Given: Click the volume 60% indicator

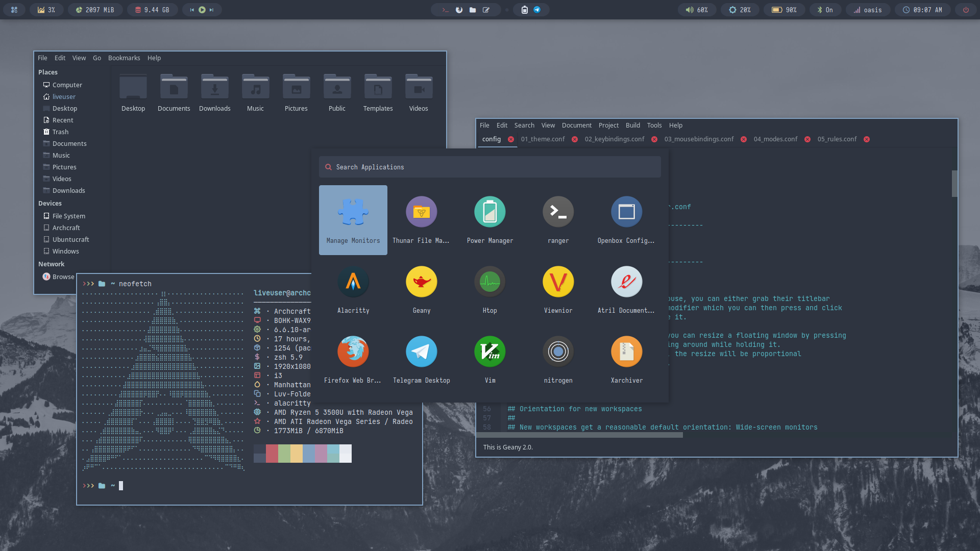Looking at the screenshot, I should click(x=697, y=10).
